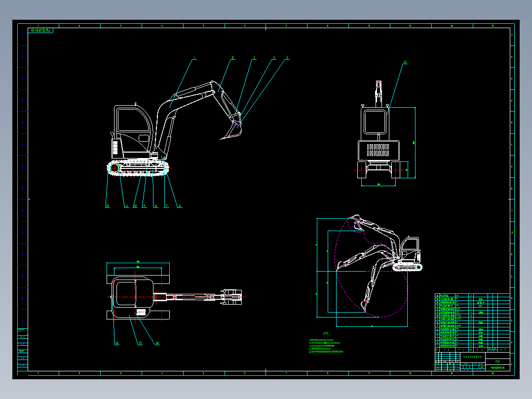Select the top-left drawing label box
This screenshot has height=399, width=532.
[x=40, y=30]
